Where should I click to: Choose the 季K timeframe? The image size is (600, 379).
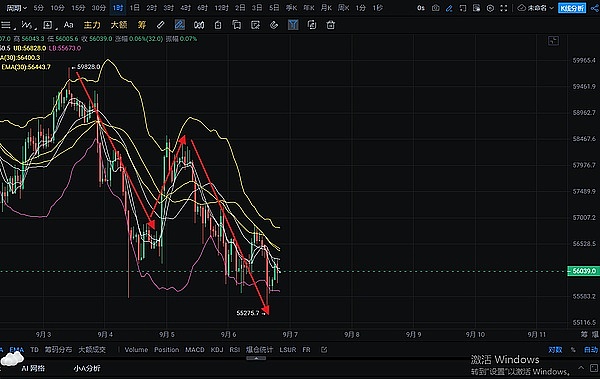[291, 8]
